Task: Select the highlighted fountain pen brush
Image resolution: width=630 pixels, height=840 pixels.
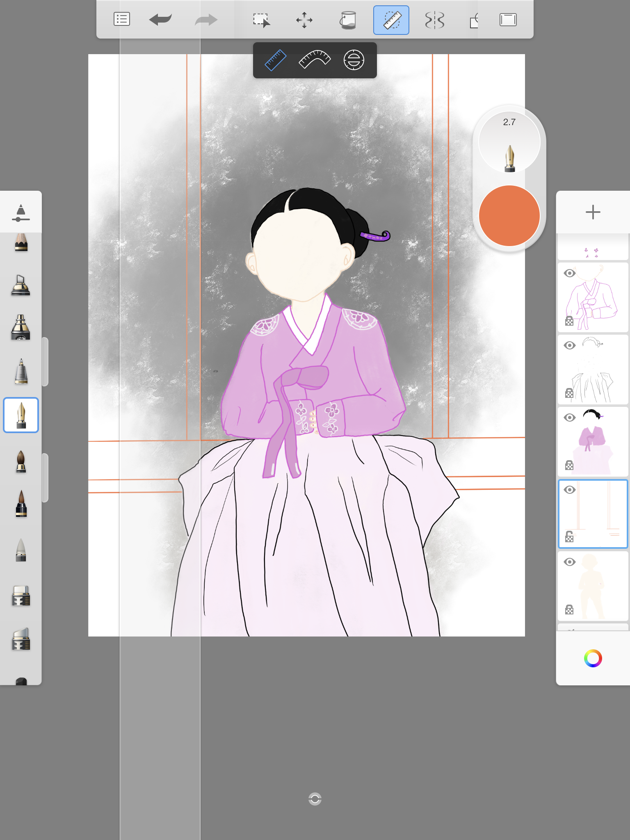Action: click(x=21, y=415)
